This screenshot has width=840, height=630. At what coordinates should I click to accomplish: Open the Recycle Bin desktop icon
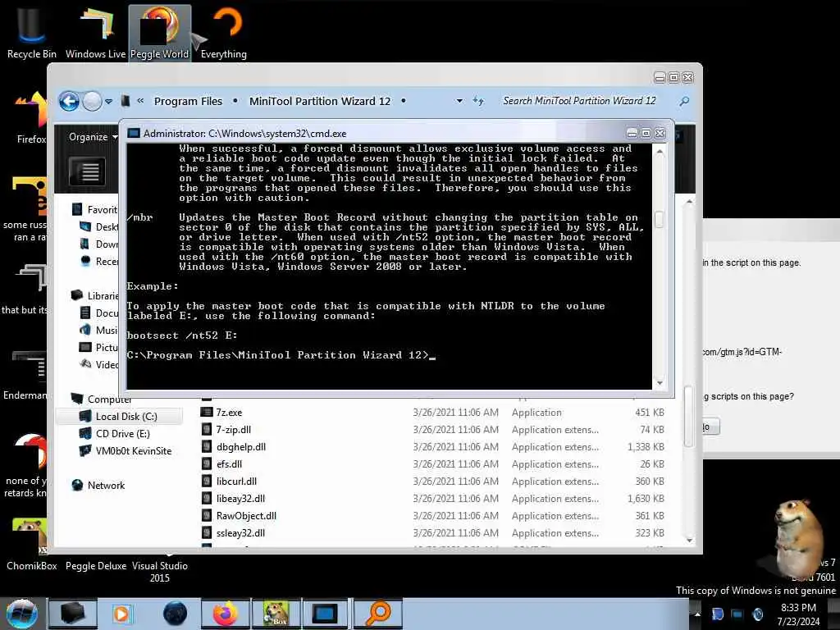31,32
